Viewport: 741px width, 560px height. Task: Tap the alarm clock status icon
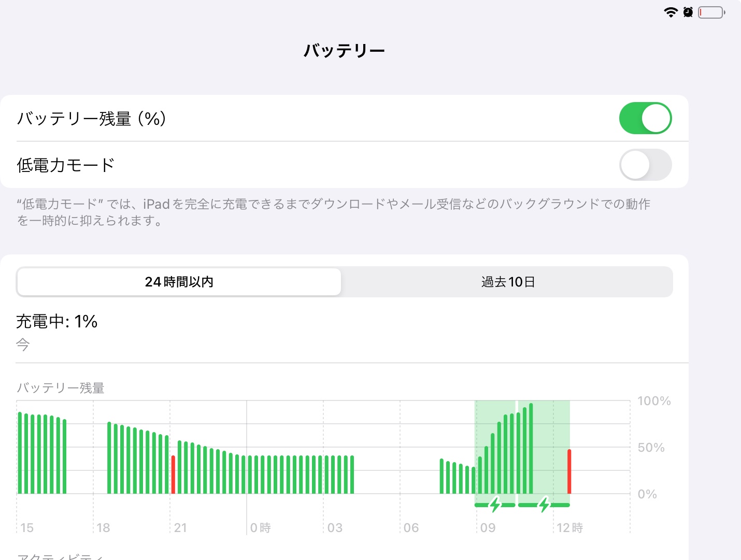point(688,12)
